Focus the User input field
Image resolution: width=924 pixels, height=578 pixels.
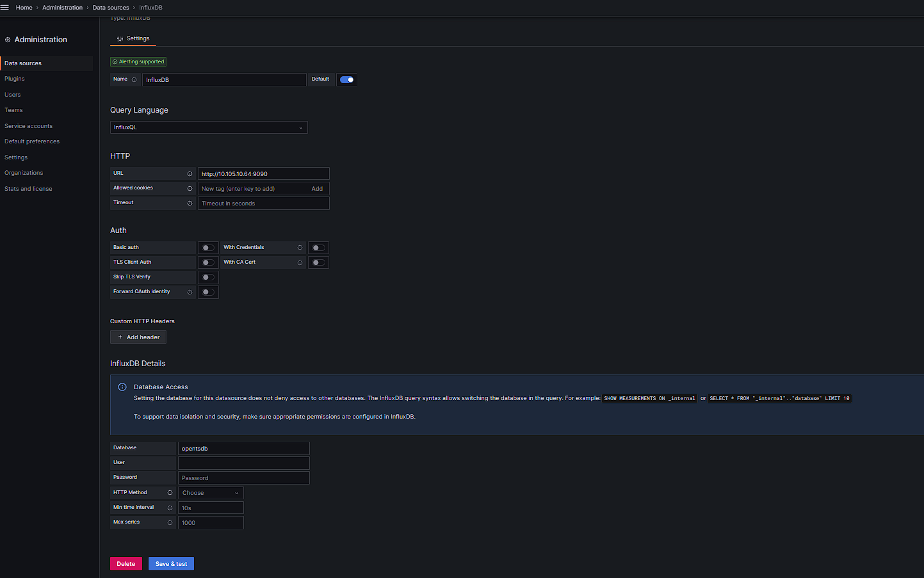click(x=244, y=463)
